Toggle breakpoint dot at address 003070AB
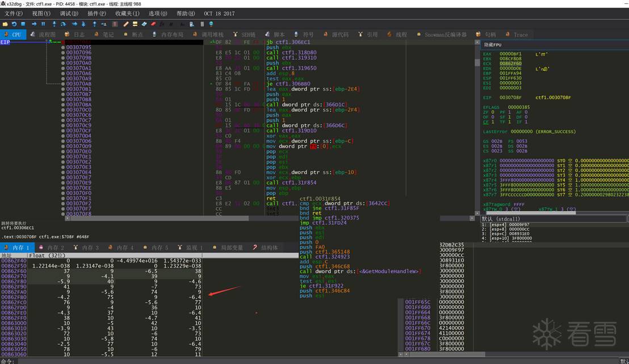629x364 pixels. click(x=63, y=84)
